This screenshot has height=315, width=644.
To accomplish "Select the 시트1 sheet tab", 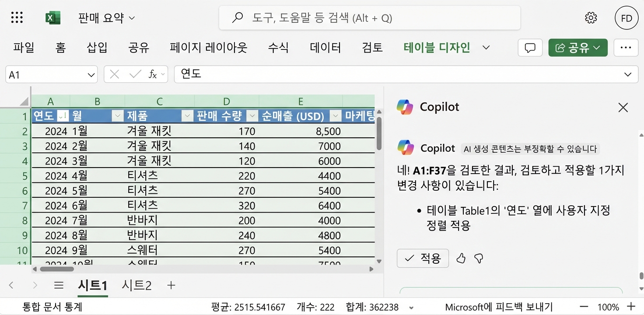I will click(x=93, y=286).
